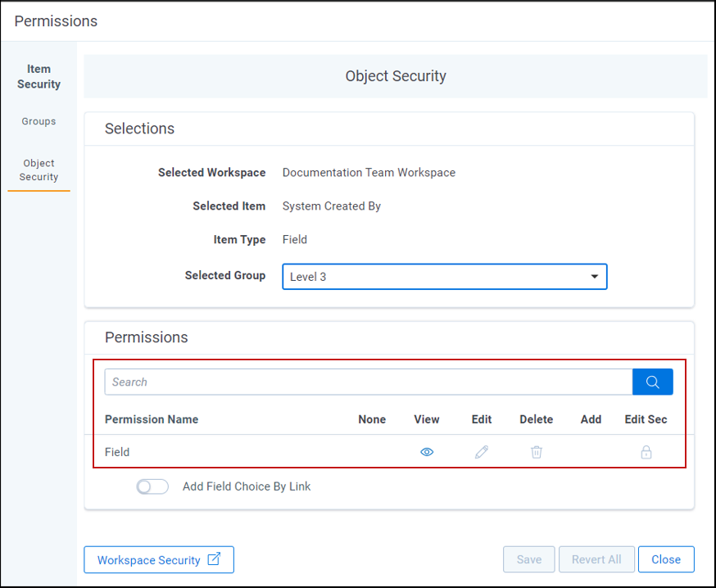The height and width of the screenshot is (588, 716).
Task: Toggle Add Field Choice By Link switch
Action: 152,486
